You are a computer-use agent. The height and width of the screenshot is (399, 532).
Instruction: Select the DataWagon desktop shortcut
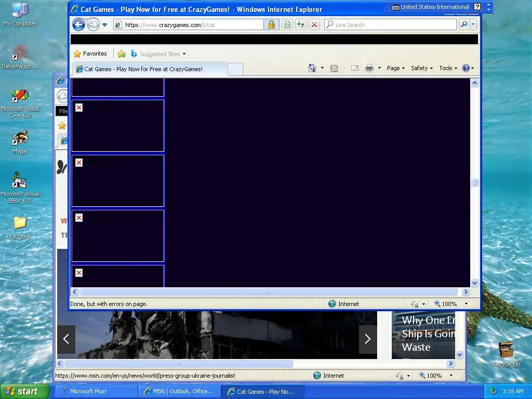pyautogui.click(x=20, y=57)
